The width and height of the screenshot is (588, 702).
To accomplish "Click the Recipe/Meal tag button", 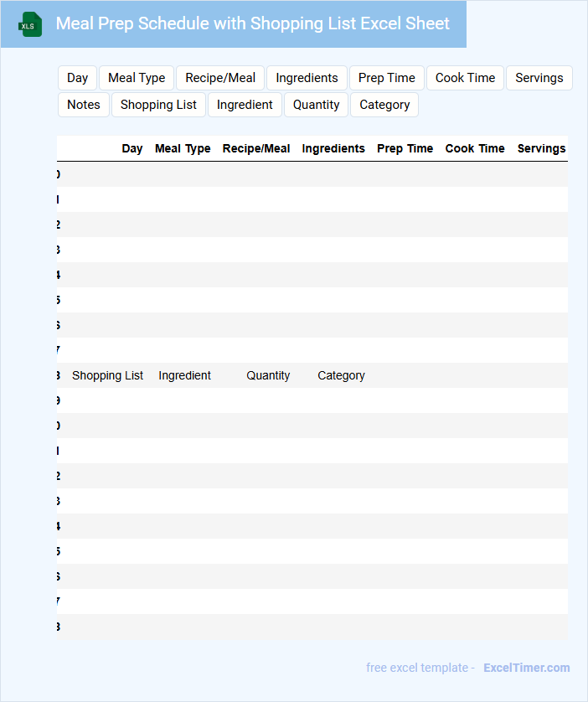I will (x=220, y=78).
